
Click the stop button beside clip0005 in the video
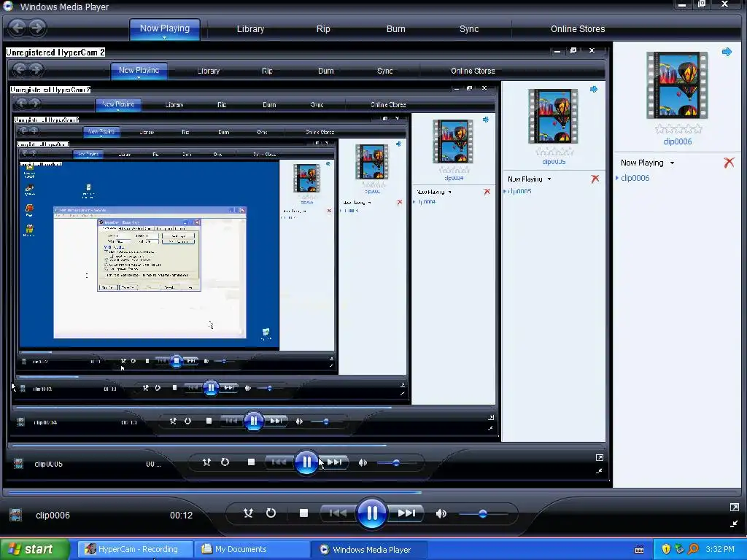(251, 462)
